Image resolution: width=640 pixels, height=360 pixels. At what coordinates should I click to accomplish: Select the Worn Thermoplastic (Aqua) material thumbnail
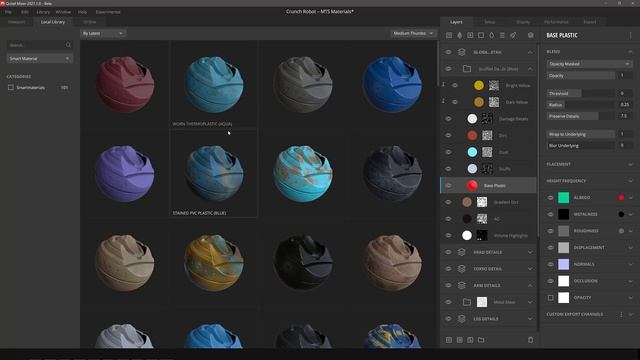tap(214, 84)
